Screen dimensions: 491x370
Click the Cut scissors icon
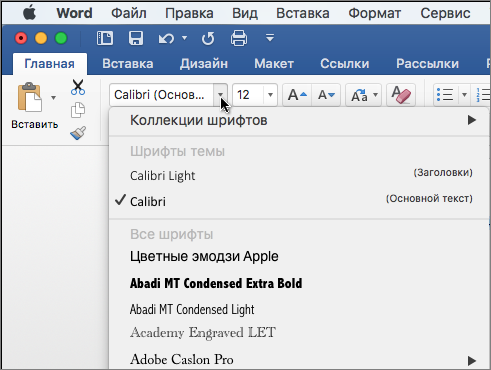click(x=78, y=87)
